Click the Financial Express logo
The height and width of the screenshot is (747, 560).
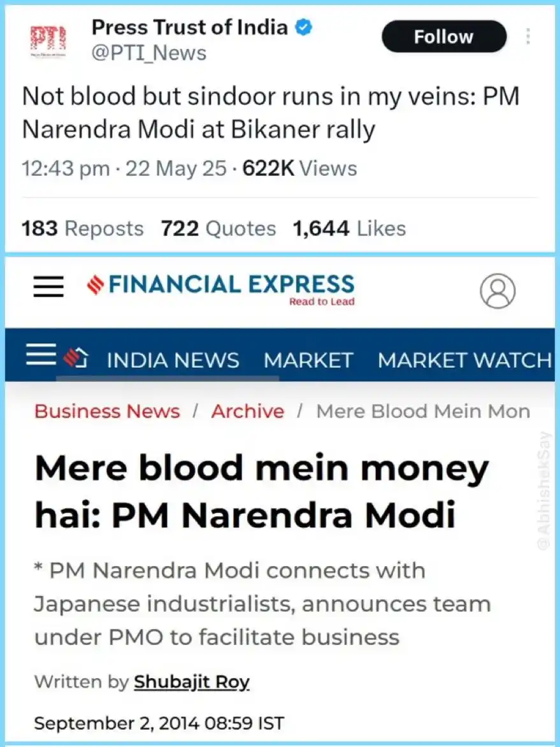pyautogui.click(x=220, y=289)
